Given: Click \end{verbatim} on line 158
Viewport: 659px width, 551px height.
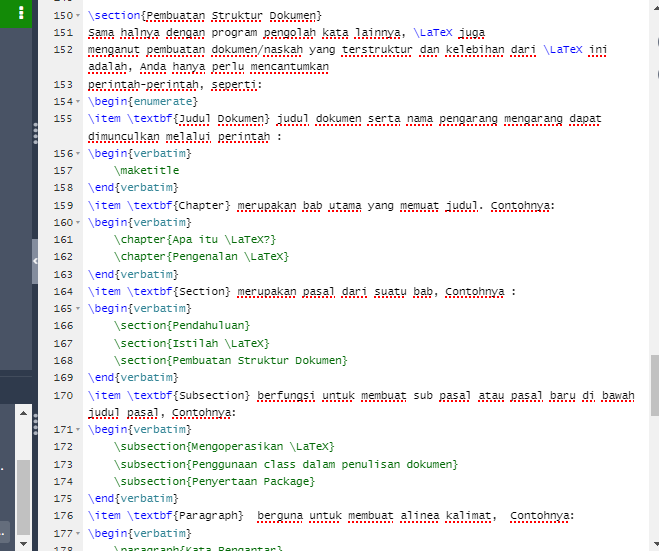Looking at the screenshot, I should pos(133,187).
